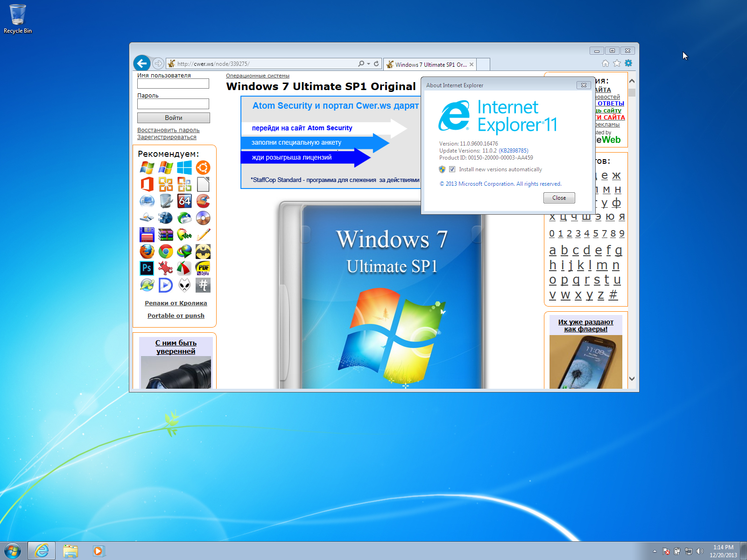Go to Home page icon
This screenshot has width=747, height=560.
pos(606,63)
